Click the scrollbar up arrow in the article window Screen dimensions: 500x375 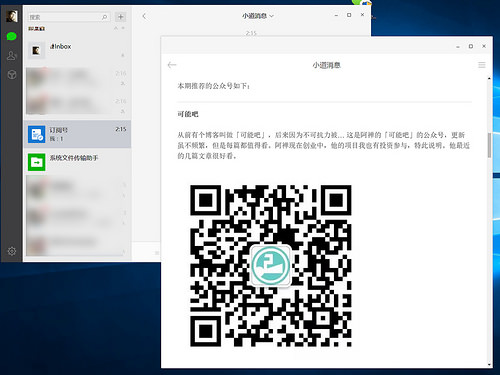point(489,78)
